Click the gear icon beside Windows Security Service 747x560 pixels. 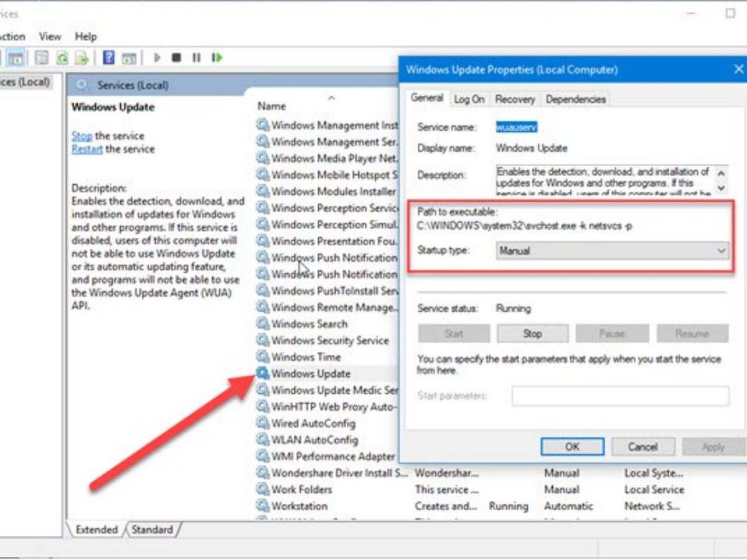263,340
